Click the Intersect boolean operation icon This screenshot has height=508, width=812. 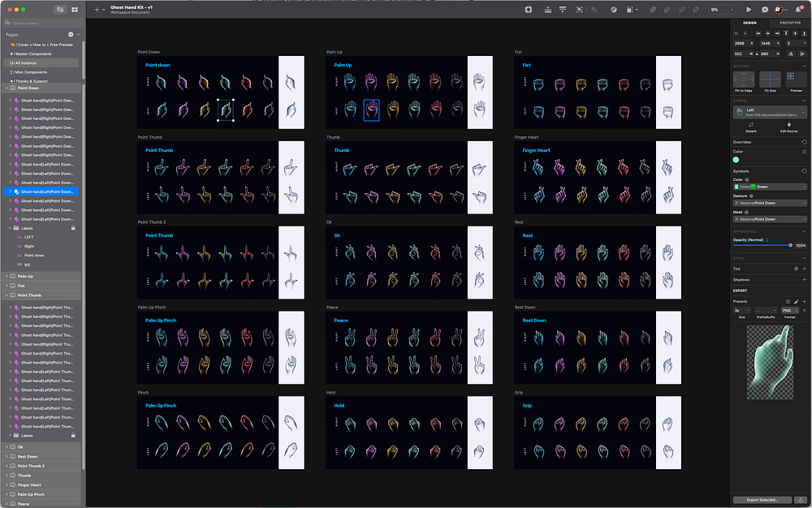(x=682, y=9)
